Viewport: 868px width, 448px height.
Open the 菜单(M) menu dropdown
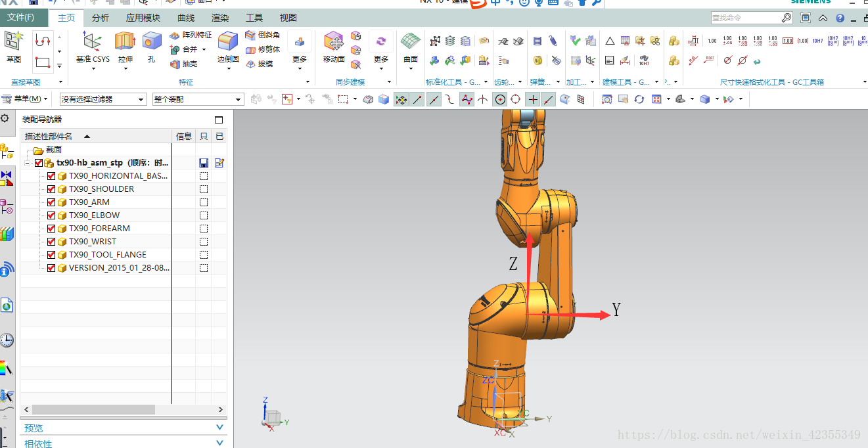(25, 99)
